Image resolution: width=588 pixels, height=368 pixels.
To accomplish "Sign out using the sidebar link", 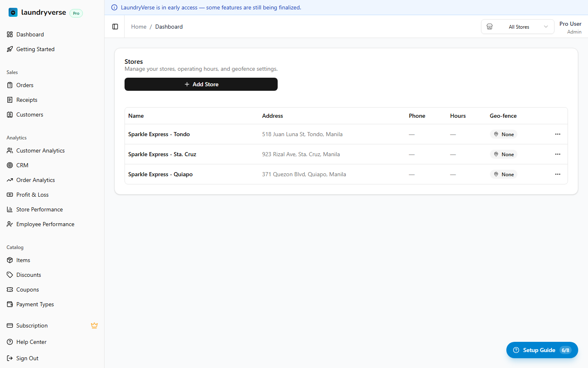I will pyautogui.click(x=27, y=358).
